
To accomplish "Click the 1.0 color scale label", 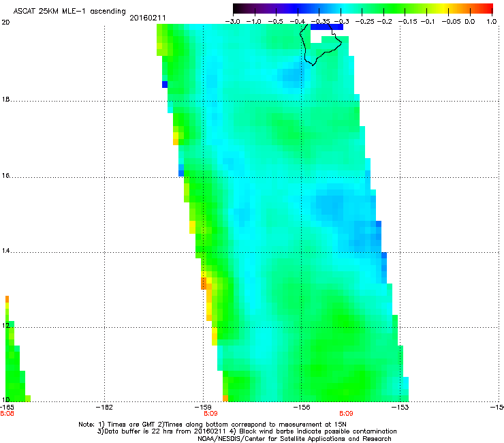I will 492,22.
